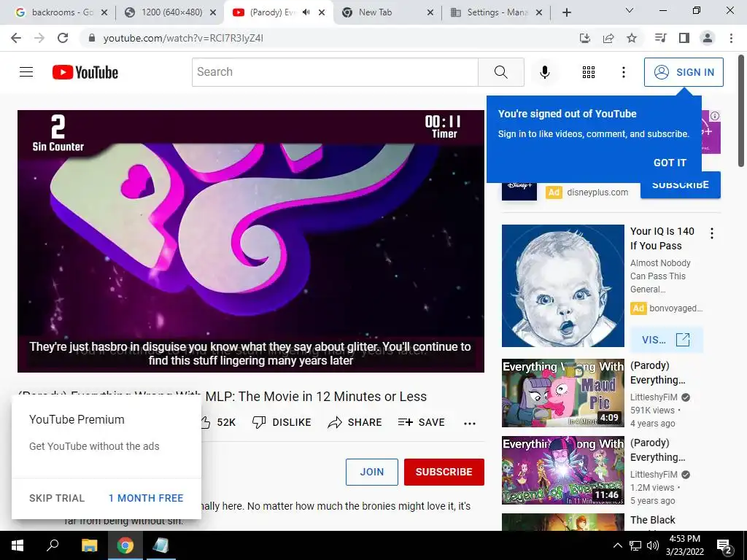Click the SIGN IN button

(684, 72)
